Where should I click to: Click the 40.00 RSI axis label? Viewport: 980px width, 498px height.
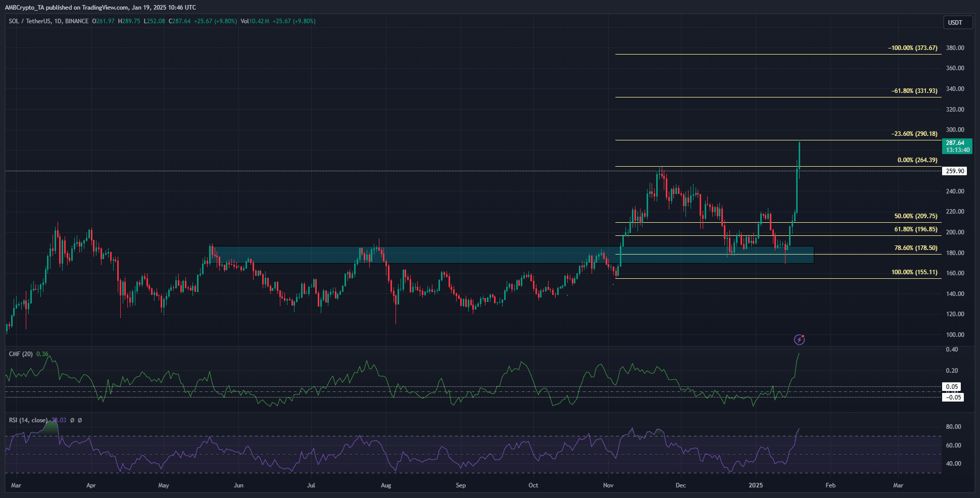click(954, 464)
